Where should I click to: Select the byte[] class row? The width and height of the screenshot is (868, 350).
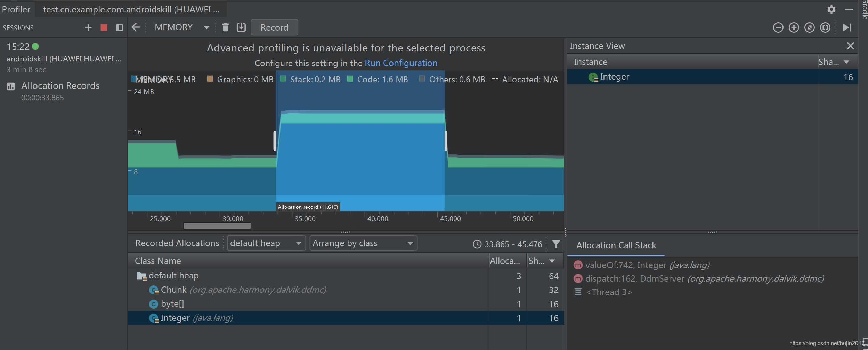pyautogui.click(x=346, y=304)
